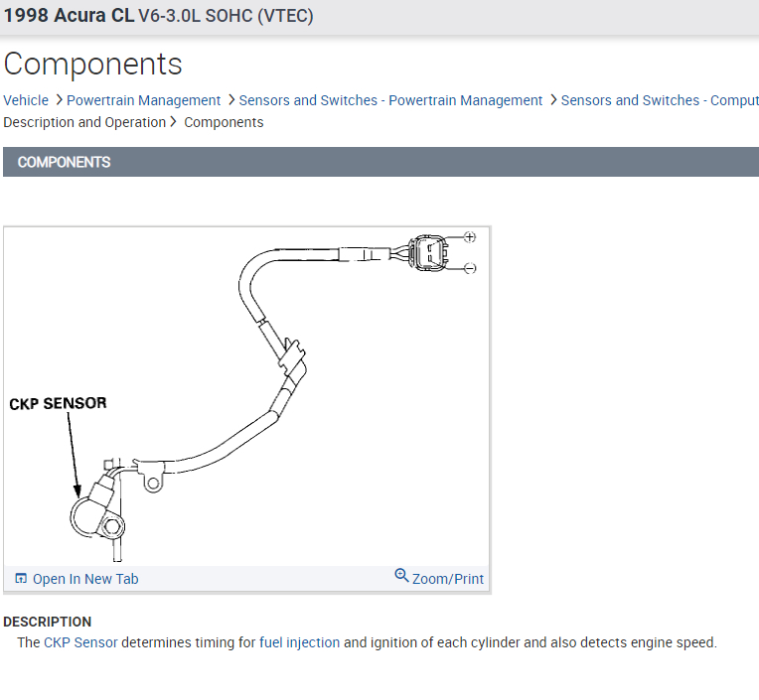Viewport: 759px width, 700px height.
Task: Click the Zoom/Print magnifier icon
Action: coord(401,575)
